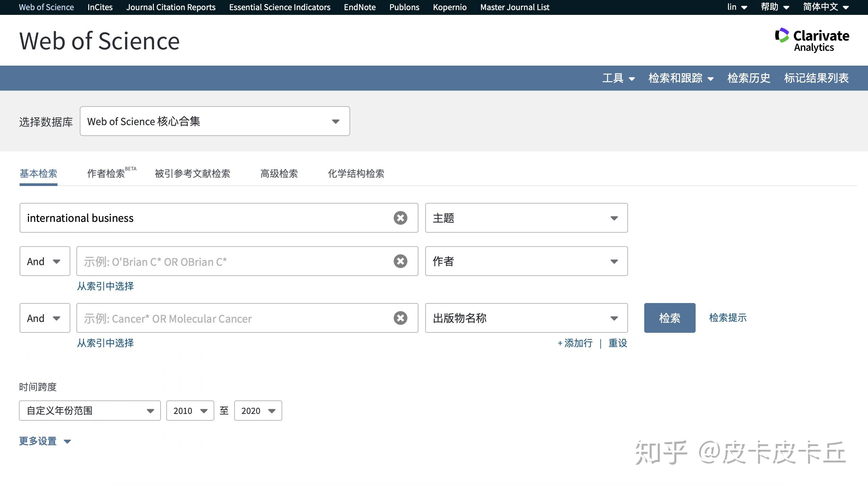The image size is (868, 487).
Task: Open the start year 2010 dropdown
Action: point(190,410)
